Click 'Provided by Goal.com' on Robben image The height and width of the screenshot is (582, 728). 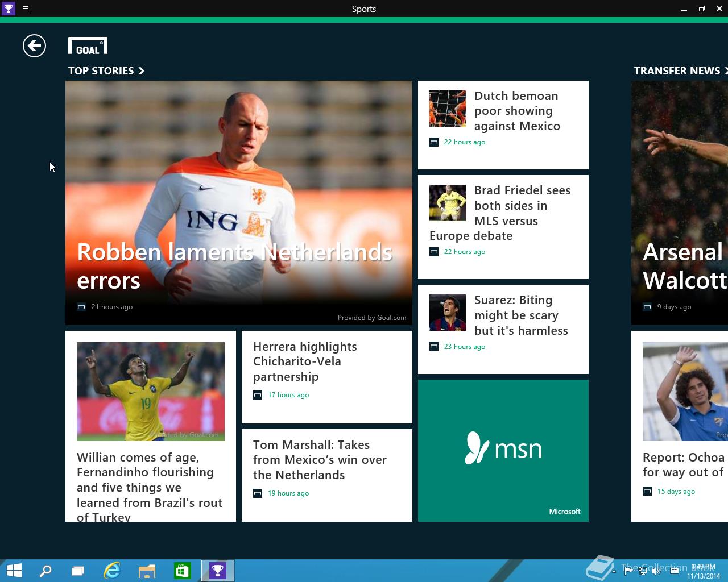coord(372,318)
